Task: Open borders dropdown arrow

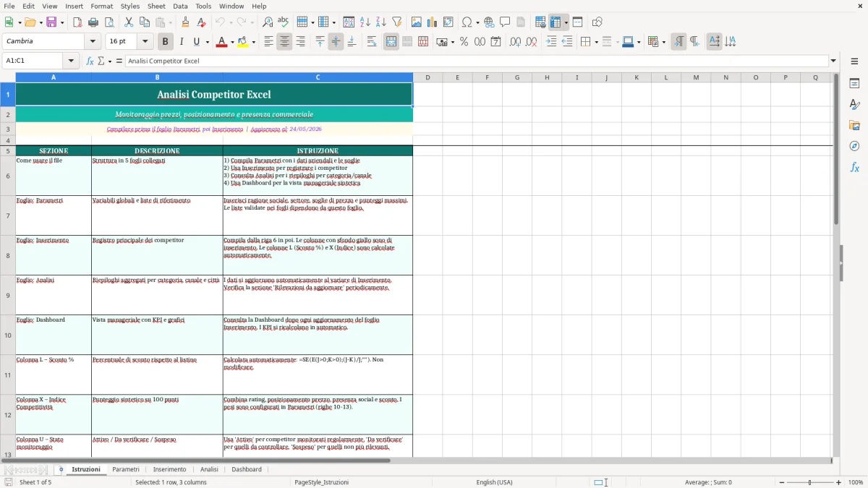Action: coord(595,42)
